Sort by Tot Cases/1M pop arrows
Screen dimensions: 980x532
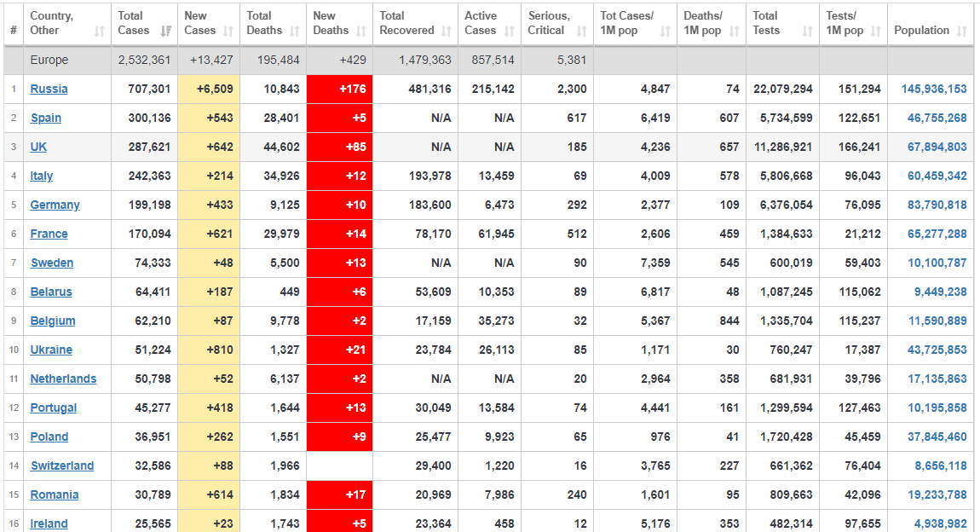tap(665, 32)
